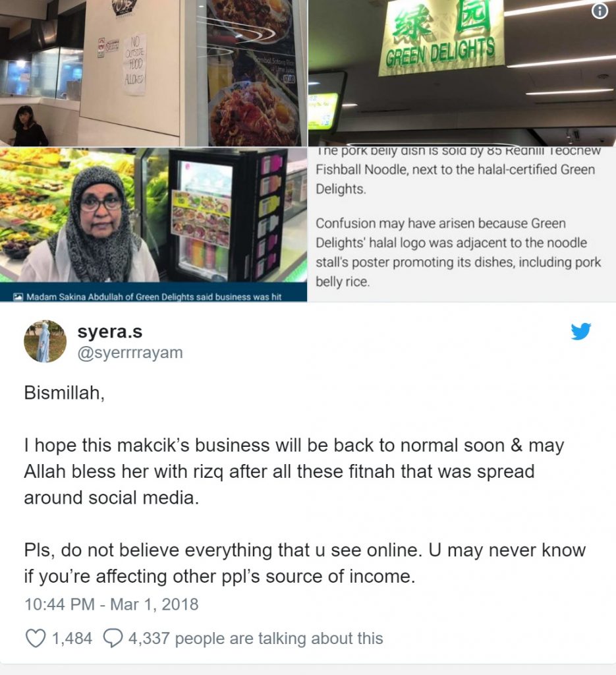
Task: Click the 'business was hit' caption bar
Action: point(154,297)
